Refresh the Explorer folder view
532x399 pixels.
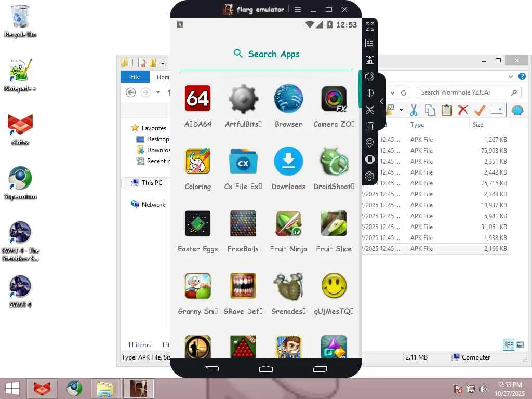tap(404, 92)
